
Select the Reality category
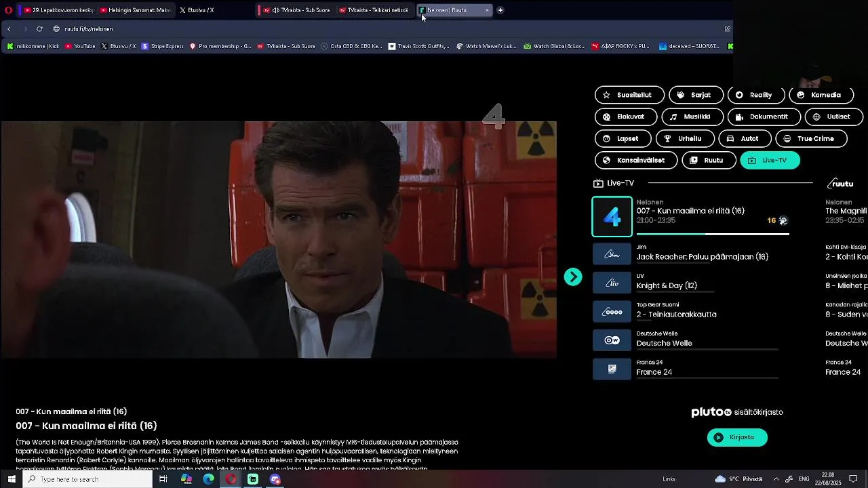pyautogui.click(x=755, y=95)
